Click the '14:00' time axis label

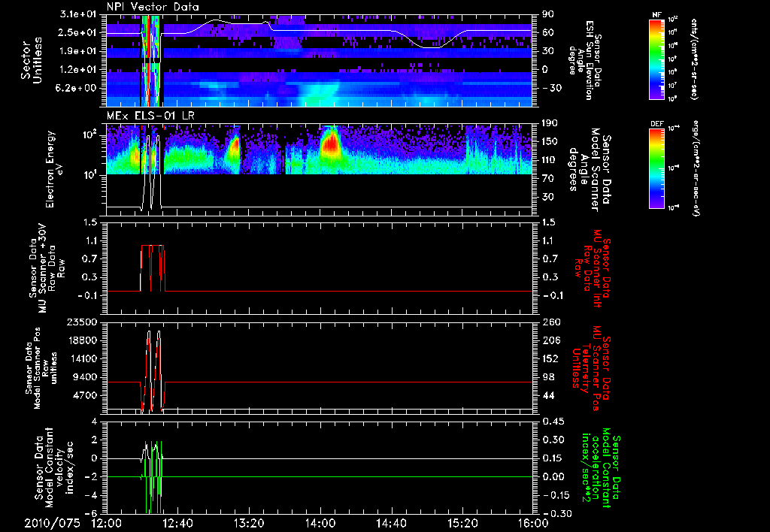[320, 523]
